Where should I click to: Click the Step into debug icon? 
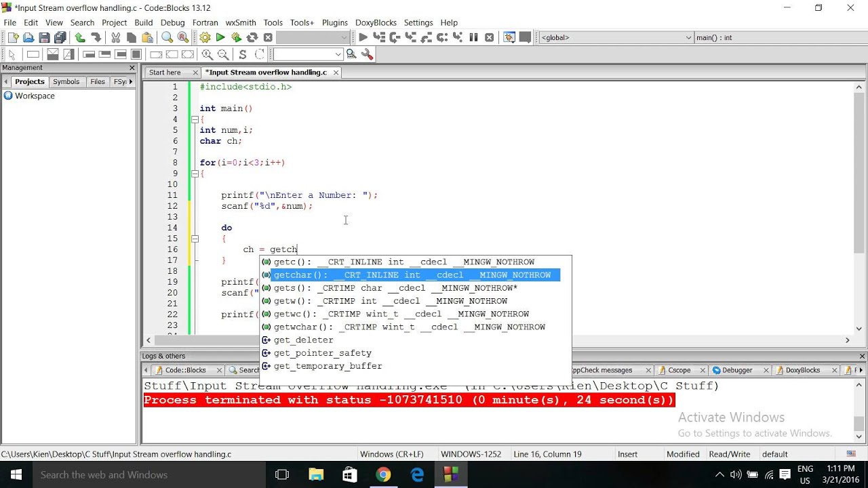click(410, 38)
